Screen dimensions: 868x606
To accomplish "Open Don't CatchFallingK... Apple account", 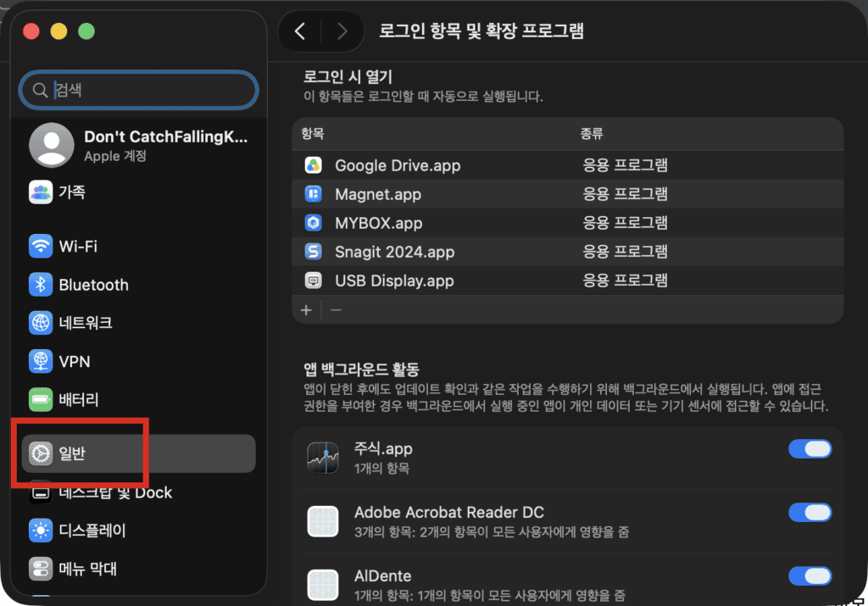I will 138,145.
